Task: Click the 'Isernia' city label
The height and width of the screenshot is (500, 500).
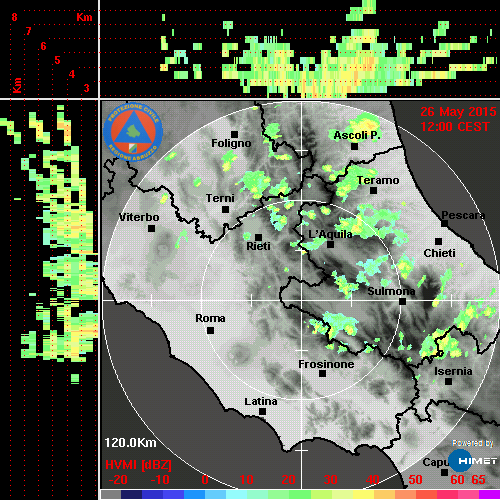Action: tap(453, 371)
